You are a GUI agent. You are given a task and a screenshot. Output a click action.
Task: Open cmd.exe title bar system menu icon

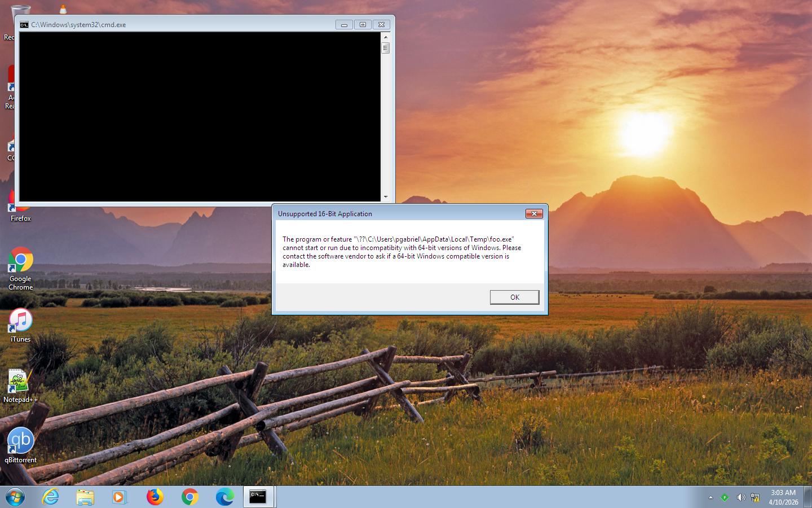24,25
